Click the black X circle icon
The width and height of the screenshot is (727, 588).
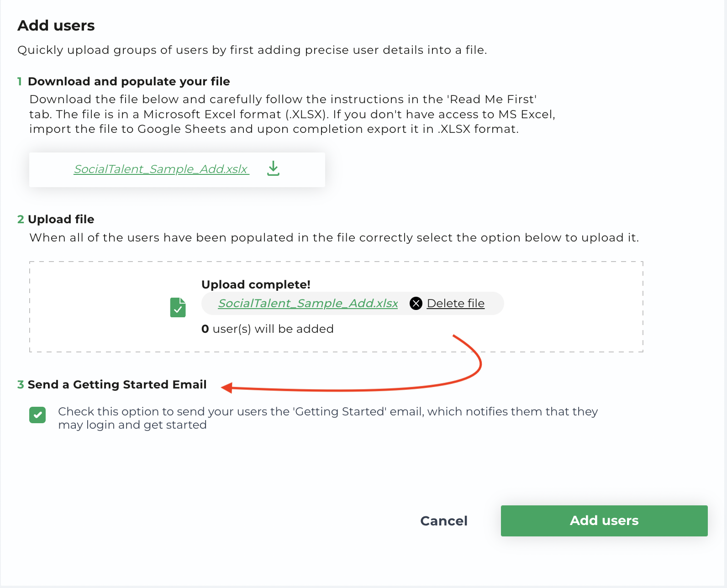[416, 303]
